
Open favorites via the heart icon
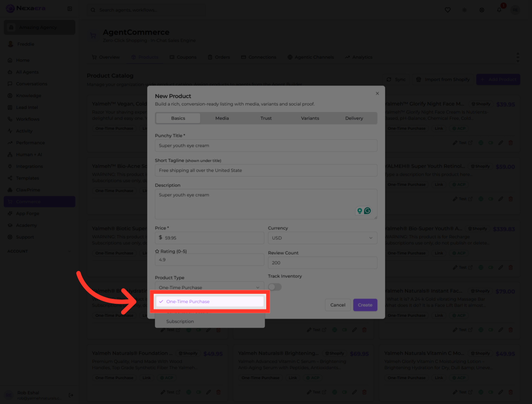[447, 10]
